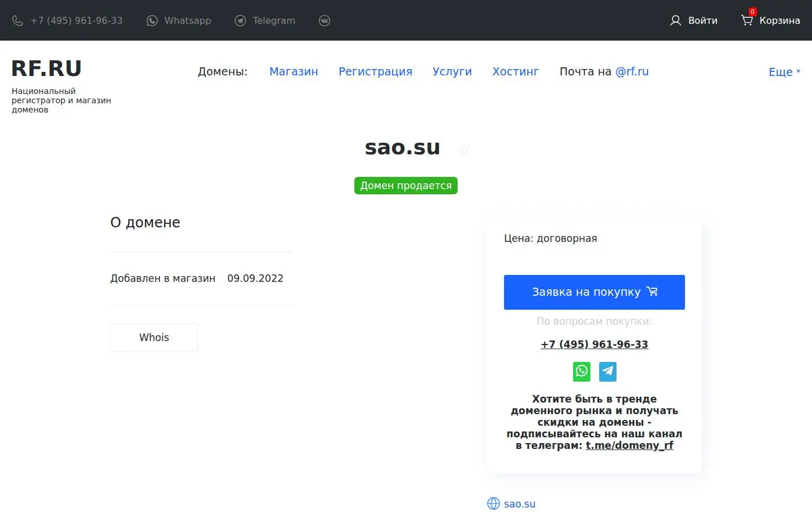This screenshot has height=522, width=812.
Task: Click the Домен продается green badge
Action: coord(406,186)
